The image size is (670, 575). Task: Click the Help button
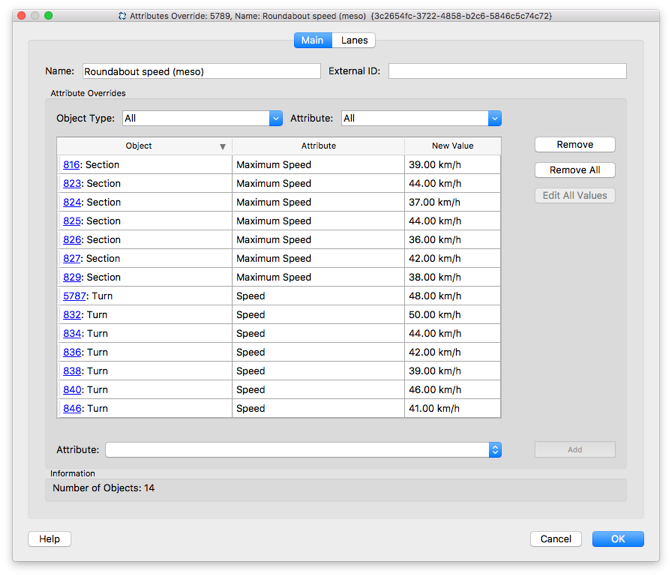50,539
